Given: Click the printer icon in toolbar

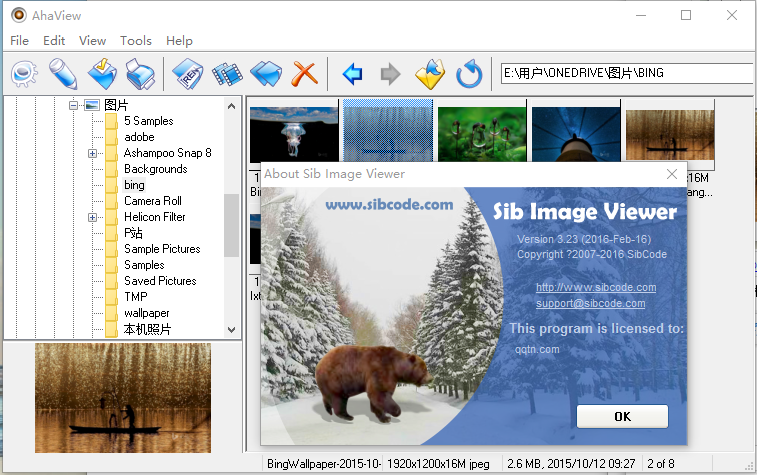Looking at the screenshot, I should click(x=140, y=73).
